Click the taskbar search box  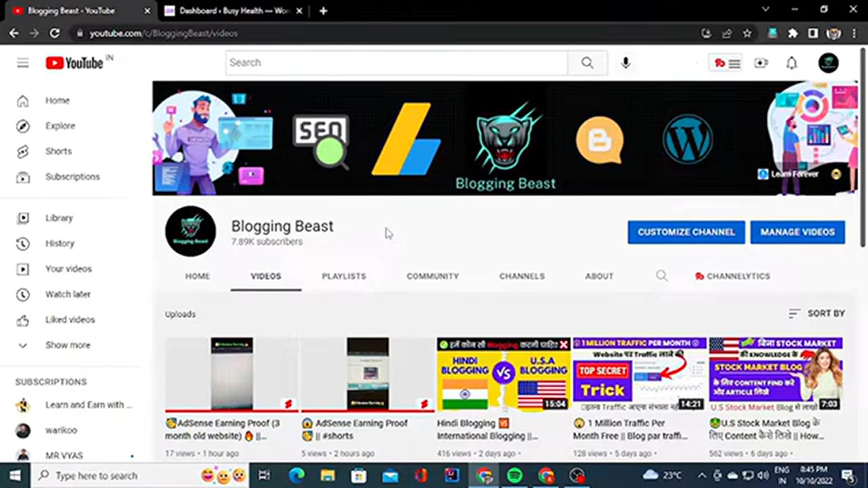140,475
